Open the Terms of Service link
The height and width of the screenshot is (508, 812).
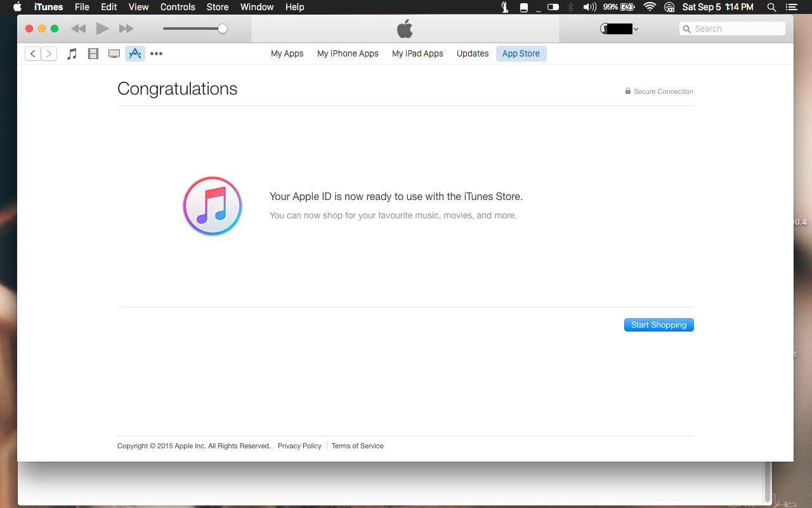(x=358, y=446)
